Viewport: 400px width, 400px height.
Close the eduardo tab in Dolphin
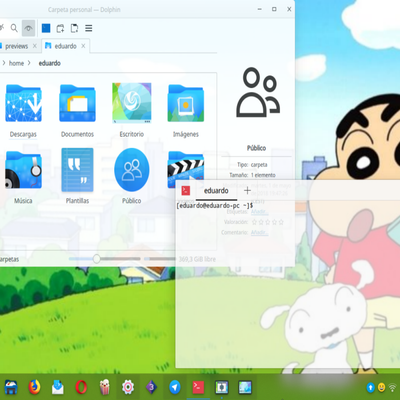(x=83, y=46)
